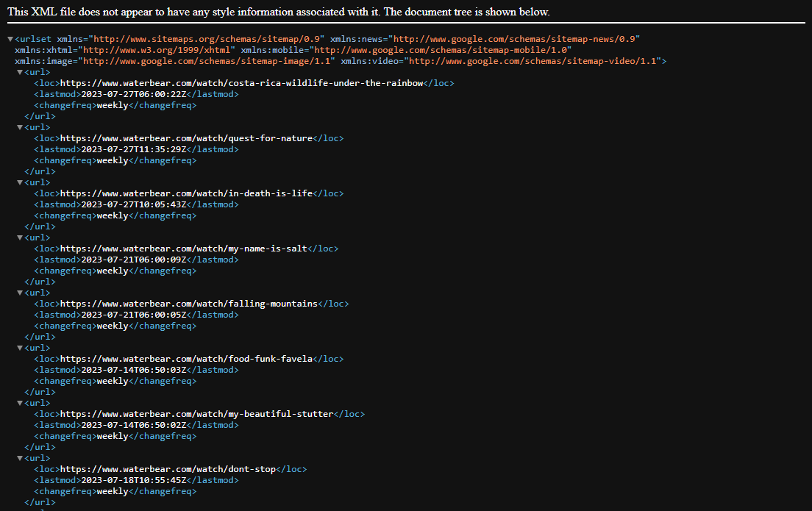Collapse the food-funk-favela url entry

click(19, 347)
